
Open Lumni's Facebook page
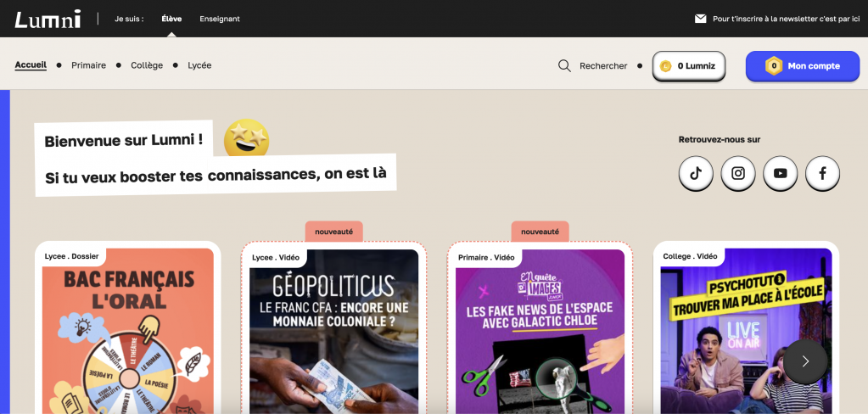(822, 174)
